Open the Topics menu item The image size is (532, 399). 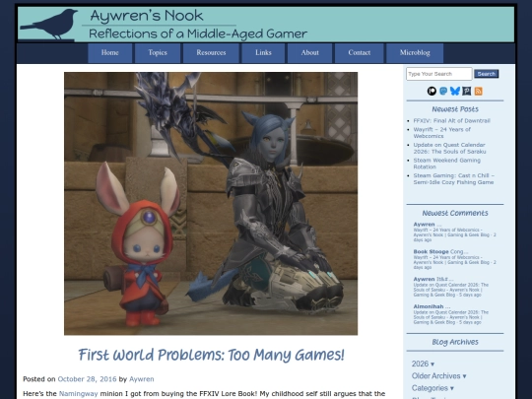pos(158,53)
